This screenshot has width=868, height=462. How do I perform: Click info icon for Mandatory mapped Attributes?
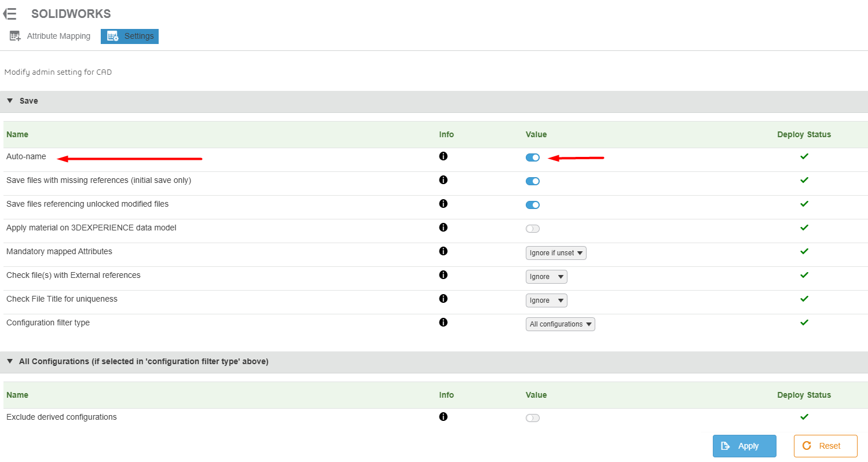point(444,251)
